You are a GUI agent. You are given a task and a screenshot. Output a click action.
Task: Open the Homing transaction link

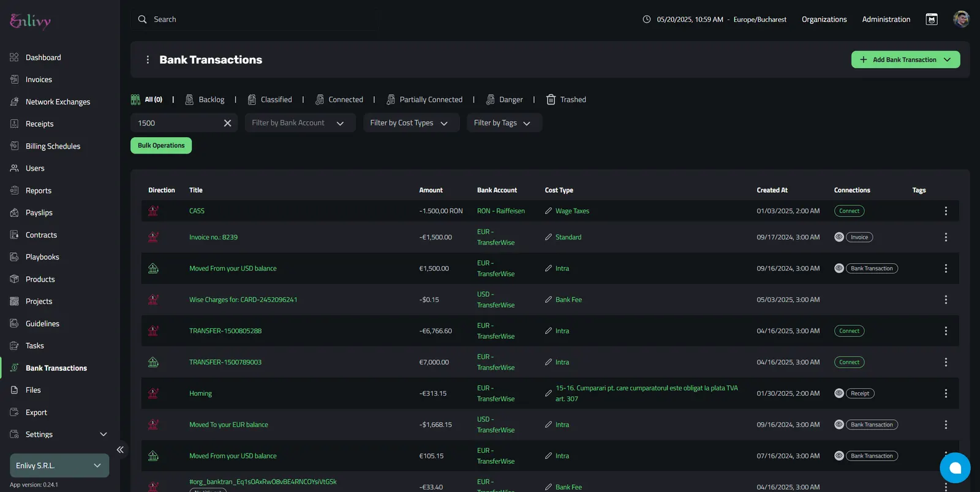(x=200, y=393)
